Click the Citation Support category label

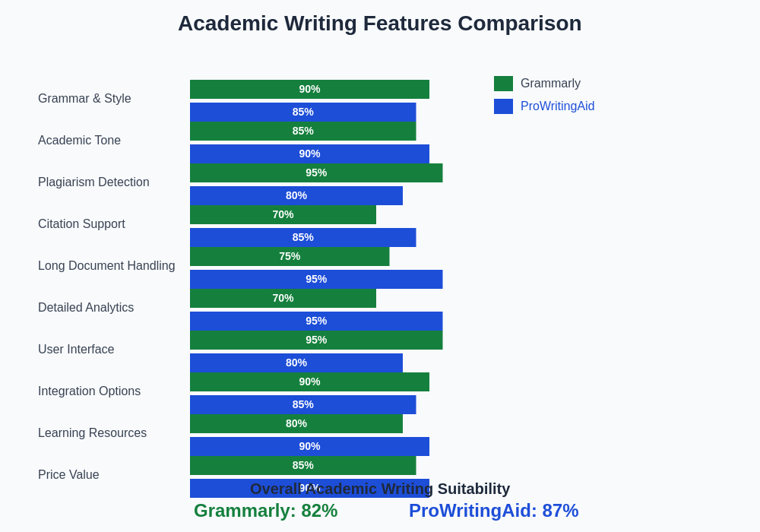tap(81, 224)
